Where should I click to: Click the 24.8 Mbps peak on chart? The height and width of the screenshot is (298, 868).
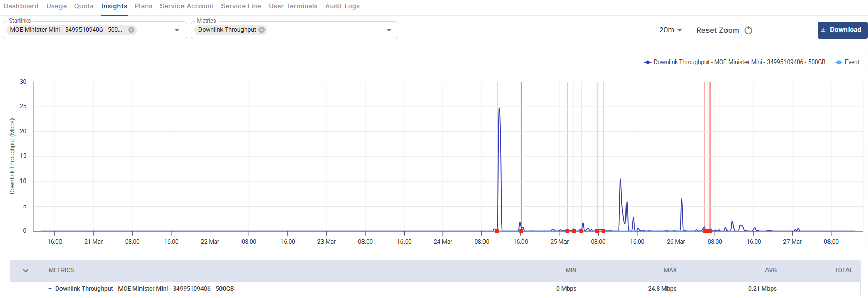(499, 108)
